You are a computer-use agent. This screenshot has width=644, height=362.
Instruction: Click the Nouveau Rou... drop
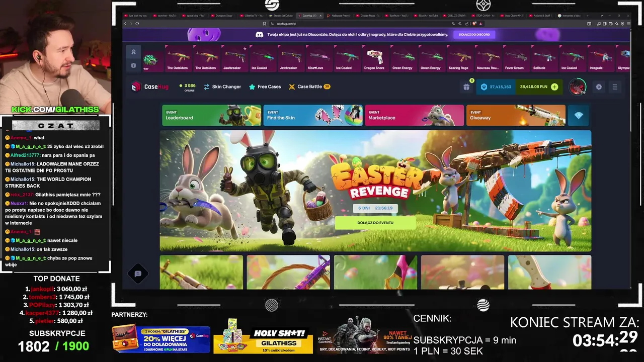tap(488, 59)
